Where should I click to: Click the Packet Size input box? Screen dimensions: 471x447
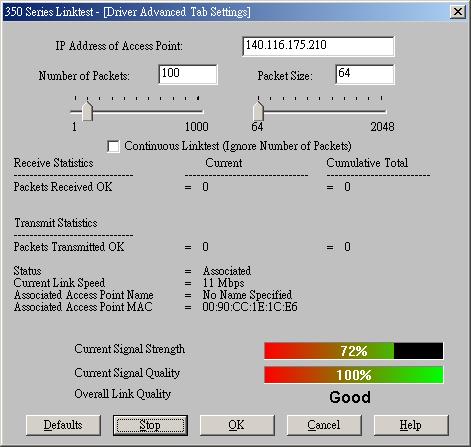click(x=365, y=74)
